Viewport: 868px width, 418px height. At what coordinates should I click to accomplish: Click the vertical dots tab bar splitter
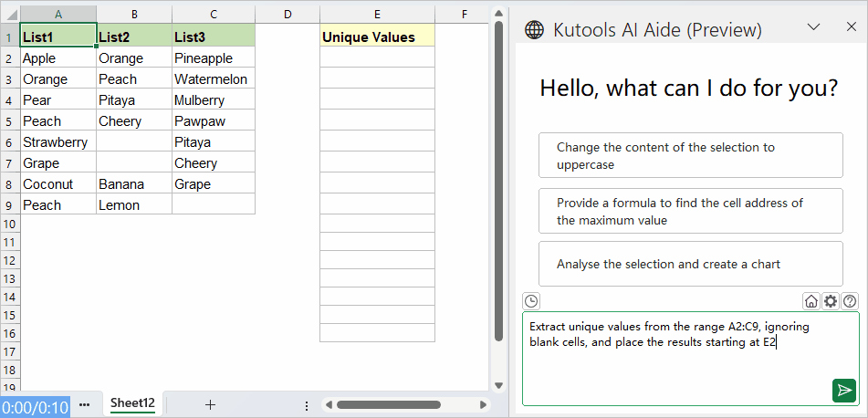coord(307,404)
